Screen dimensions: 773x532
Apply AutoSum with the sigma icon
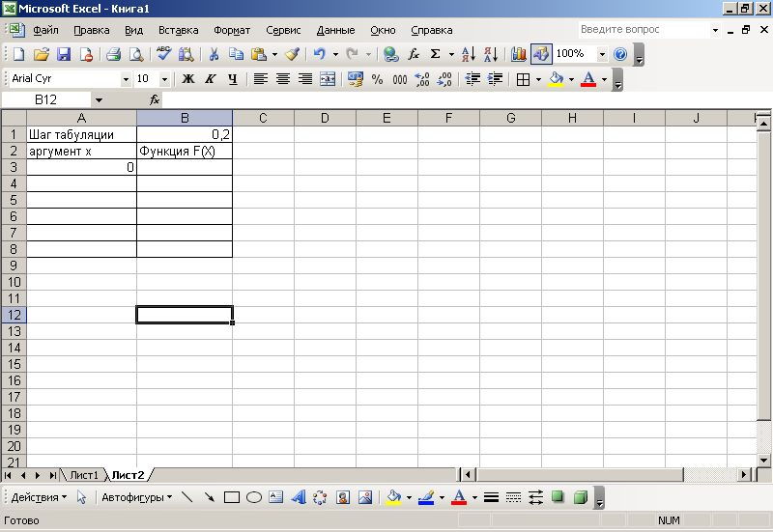pyautogui.click(x=436, y=54)
